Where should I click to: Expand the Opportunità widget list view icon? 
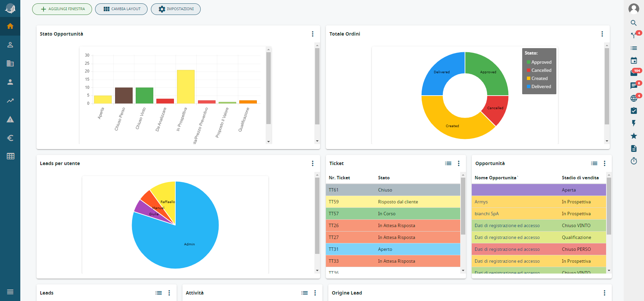[594, 163]
